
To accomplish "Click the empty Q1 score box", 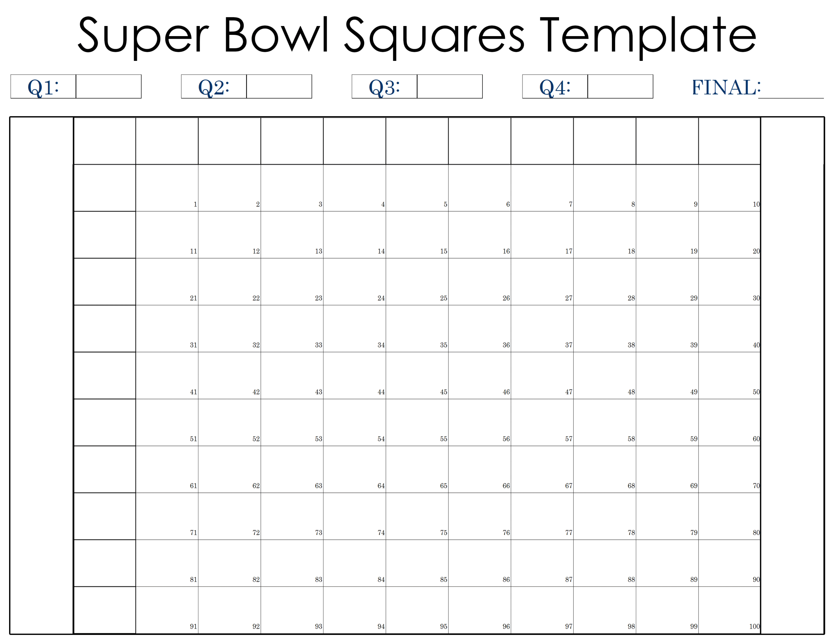I will pyautogui.click(x=108, y=87).
